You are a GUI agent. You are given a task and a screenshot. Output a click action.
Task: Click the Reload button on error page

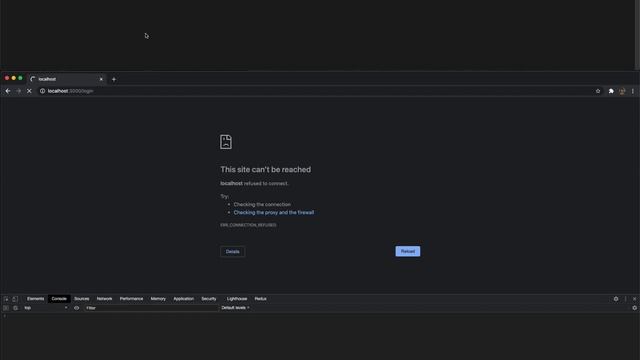(408, 251)
